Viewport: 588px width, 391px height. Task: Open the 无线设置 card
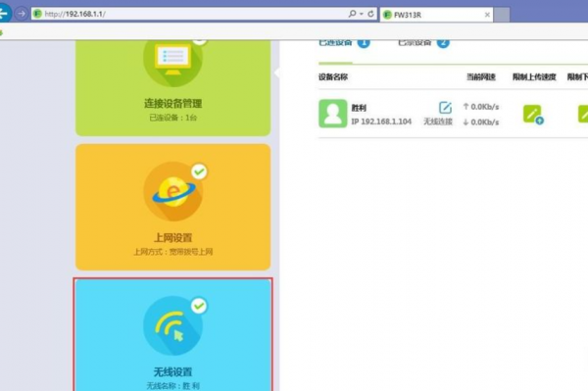click(x=172, y=335)
